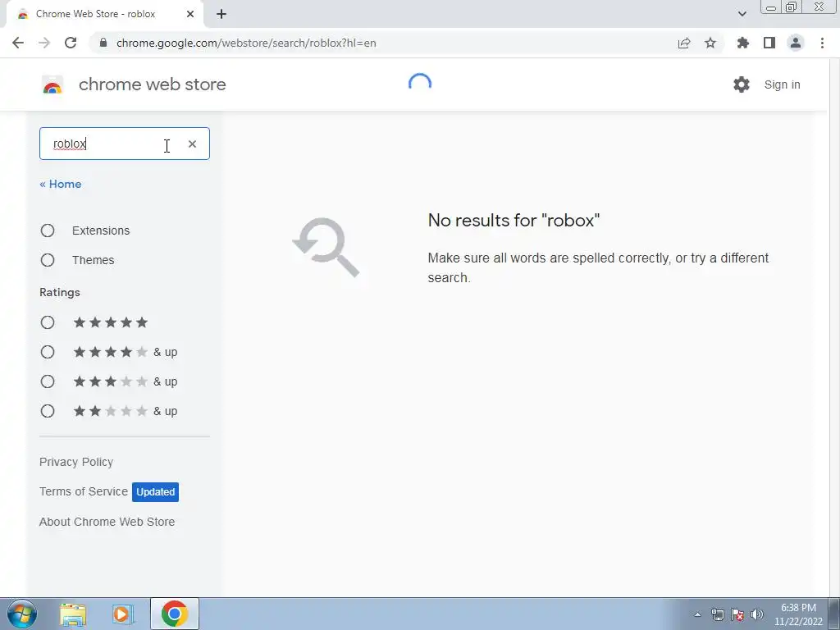Close the Chrome Web Store - roblox tab
840x630 pixels.
190,14
